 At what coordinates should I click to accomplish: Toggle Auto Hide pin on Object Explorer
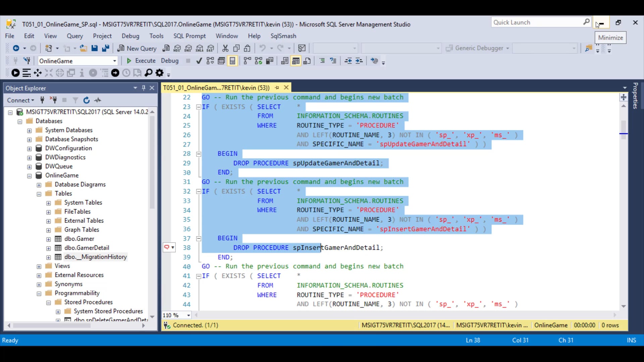(x=144, y=88)
